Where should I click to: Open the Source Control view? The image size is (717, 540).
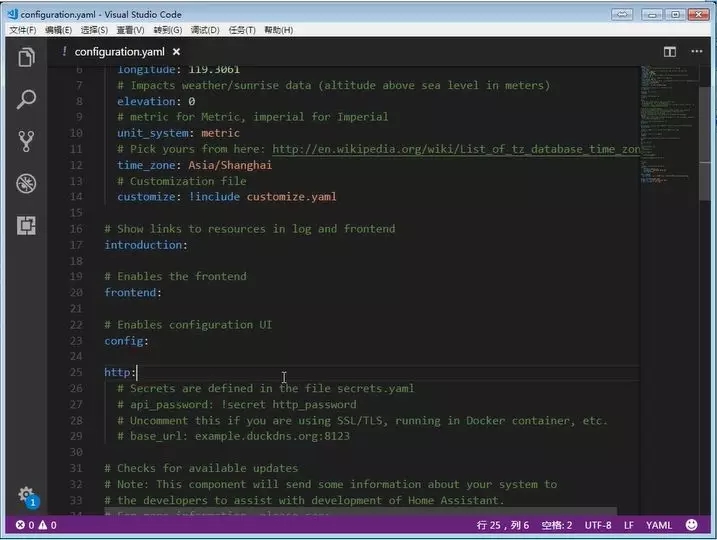click(x=26, y=141)
